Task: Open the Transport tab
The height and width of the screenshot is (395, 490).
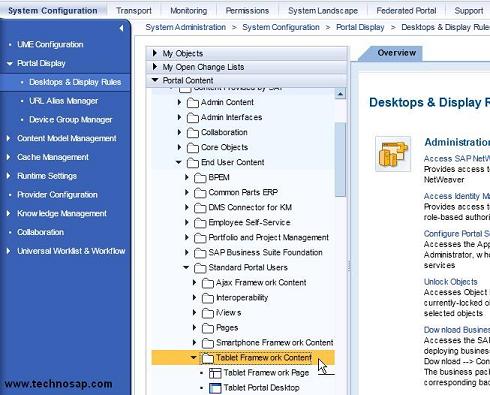Action: pyautogui.click(x=134, y=11)
